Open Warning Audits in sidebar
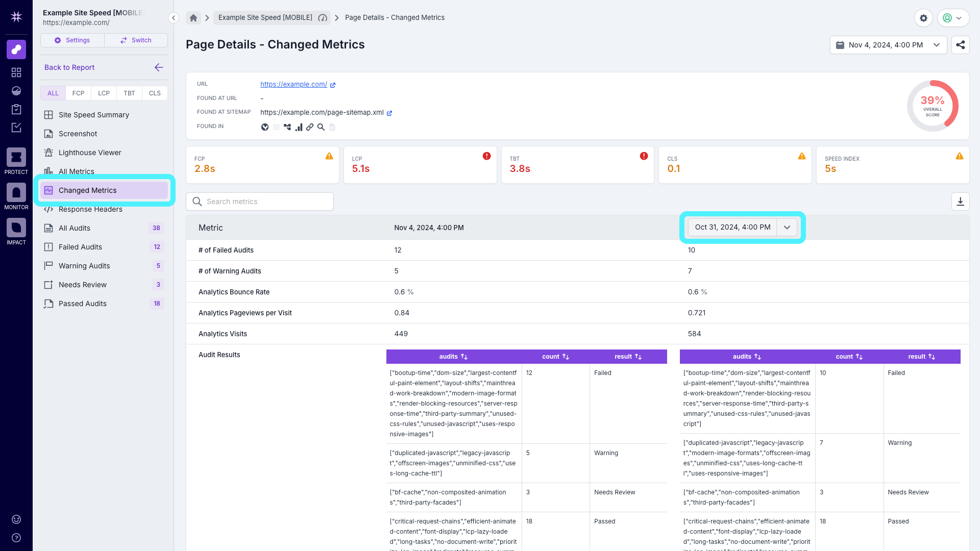 click(104, 266)
